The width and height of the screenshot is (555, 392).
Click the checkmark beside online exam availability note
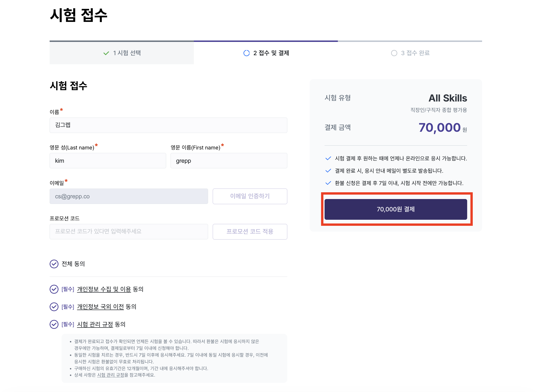[x=328, y=159]
